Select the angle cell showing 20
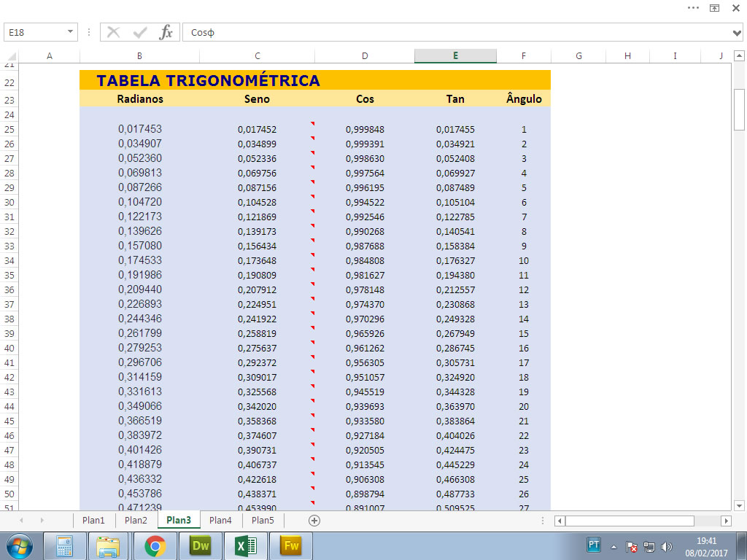 524,407
